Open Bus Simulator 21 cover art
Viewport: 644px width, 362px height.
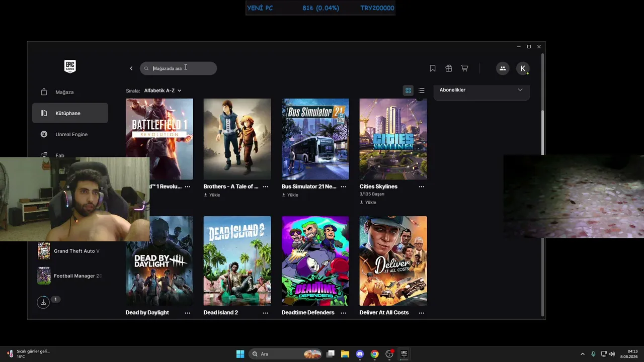coord(315,139)
